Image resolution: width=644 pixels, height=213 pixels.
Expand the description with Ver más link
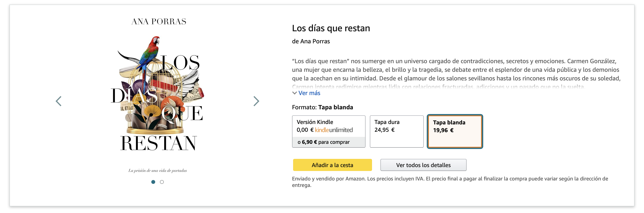309,93
